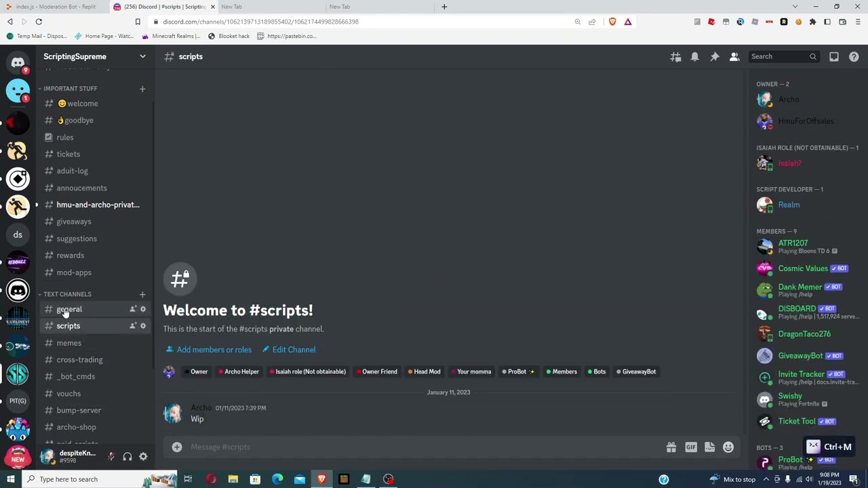Viewport: 868px width, 488px height.
Task: Open the bump-server channel
Action: [95, 411]
